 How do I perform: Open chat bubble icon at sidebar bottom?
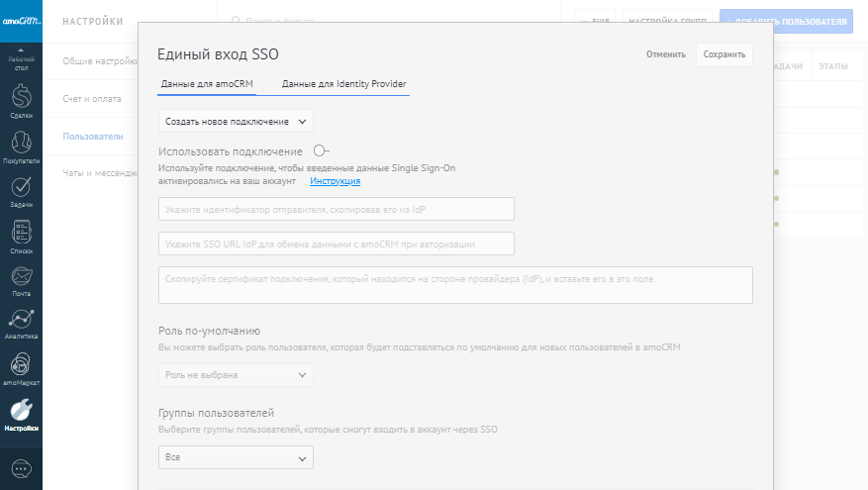pyautogui.click(x=21, y=467)
